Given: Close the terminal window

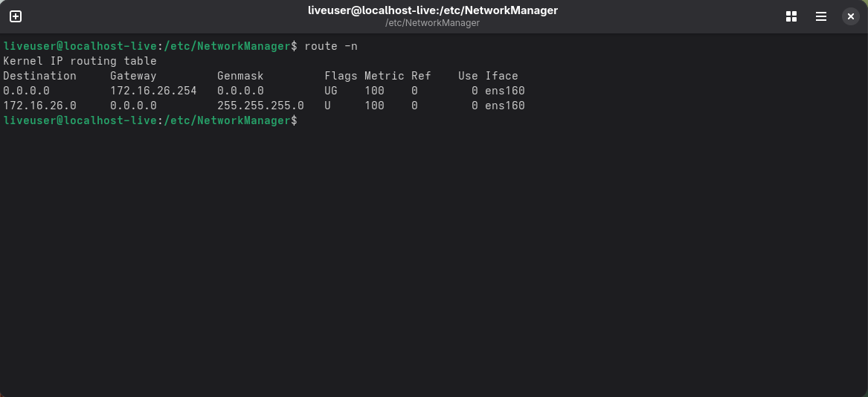Looking at the screenshot, I should (x=851, y=16).
